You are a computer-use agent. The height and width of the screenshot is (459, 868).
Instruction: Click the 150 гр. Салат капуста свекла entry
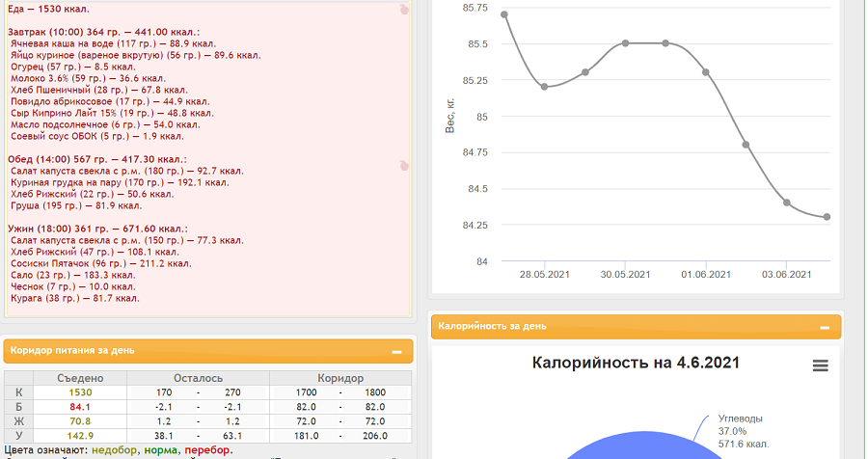tap(127, 240)
